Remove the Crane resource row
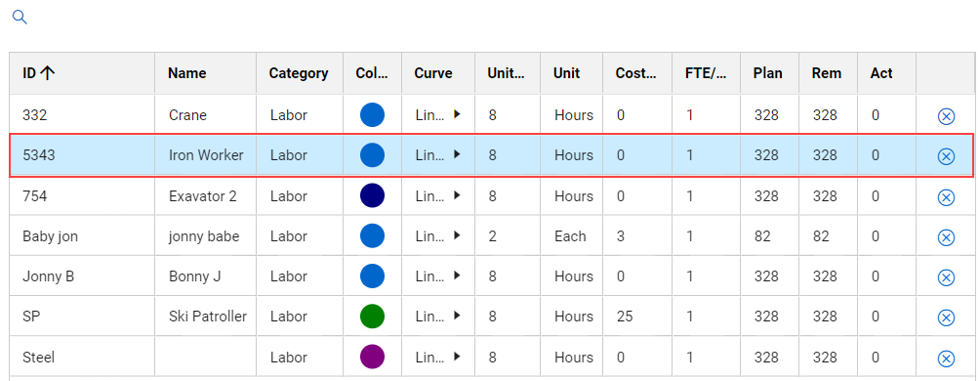Screen dimensions: 980x381 946,116
